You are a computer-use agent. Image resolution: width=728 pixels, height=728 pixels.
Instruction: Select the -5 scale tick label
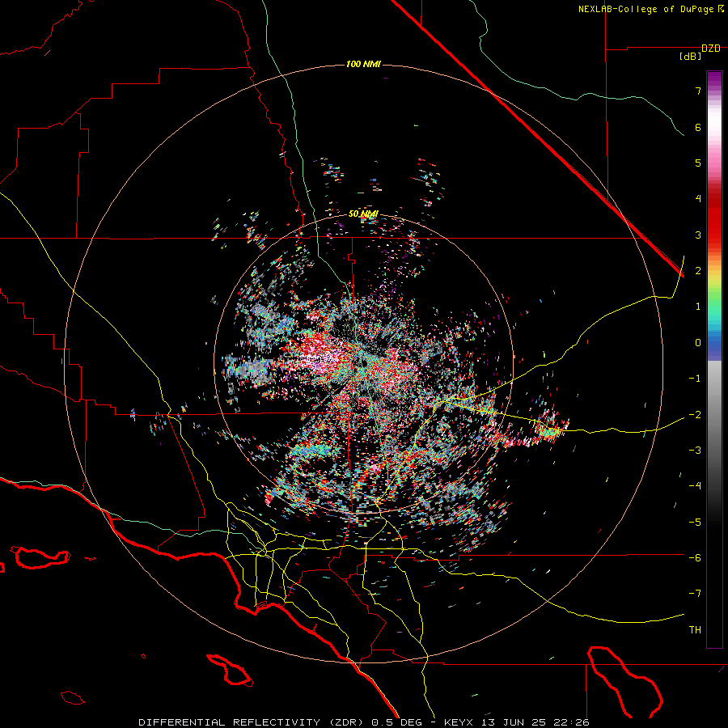(695, 523)
